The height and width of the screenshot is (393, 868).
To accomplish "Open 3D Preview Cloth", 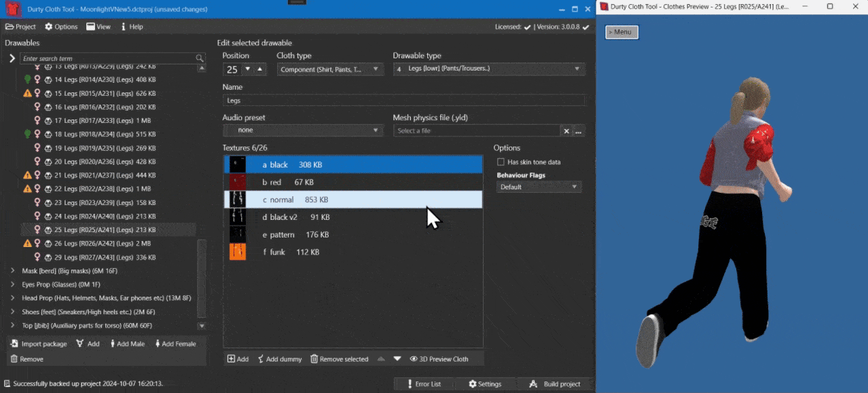I will click(439, 359).
